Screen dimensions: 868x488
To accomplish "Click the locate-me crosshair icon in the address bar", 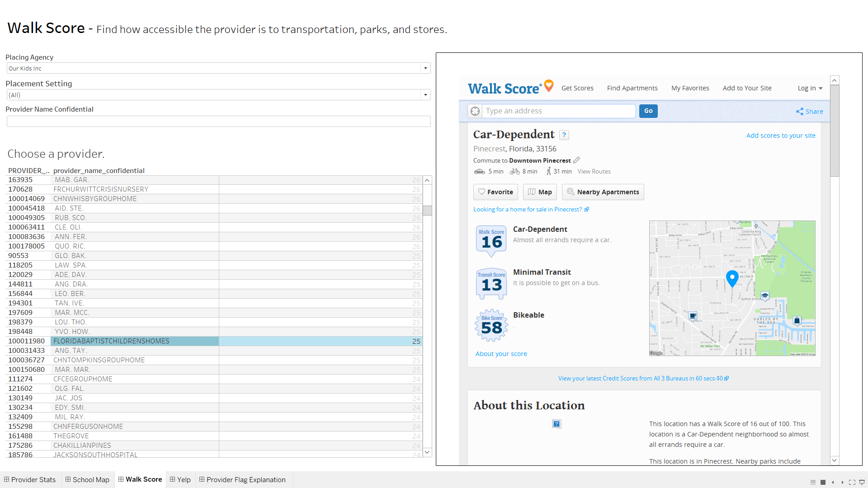I will coord(475,111).
